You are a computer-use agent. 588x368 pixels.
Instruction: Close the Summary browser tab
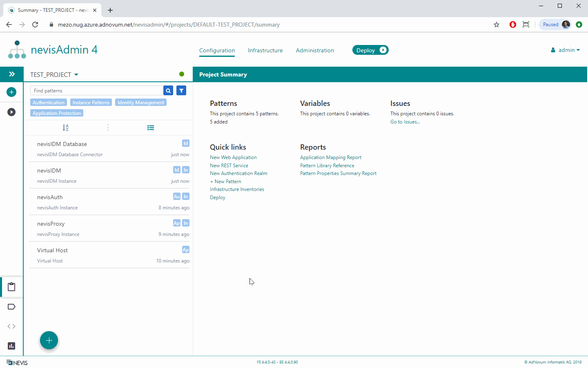click(95, 10)
